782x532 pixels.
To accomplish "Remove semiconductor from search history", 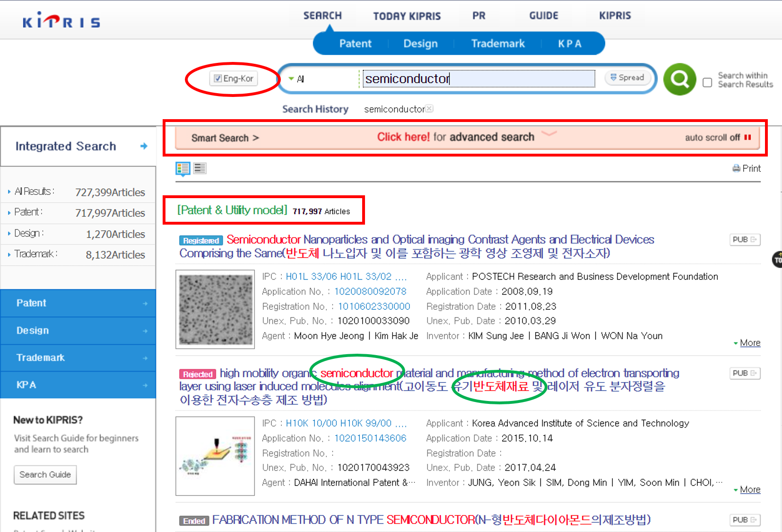I will pyautogui.click(x=429, y=109).
